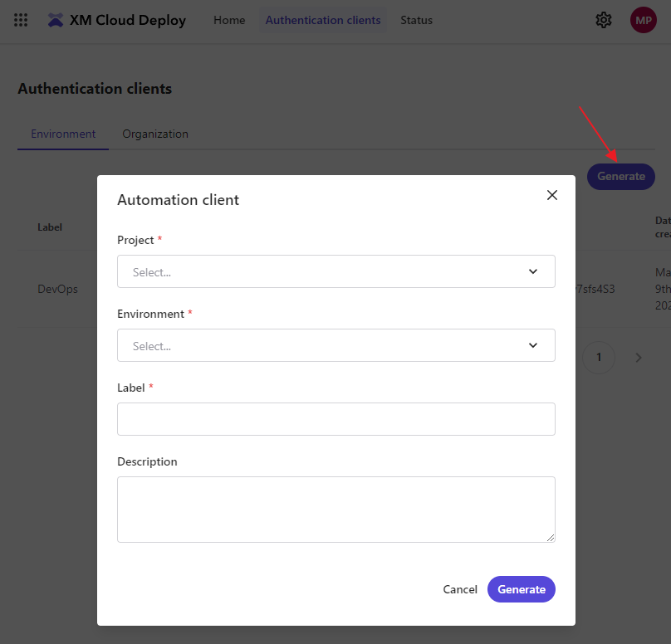The height and width of the screenshot is (644, 671).
Task: Open the MP profile avatar menu
Action: coord(643,19)
